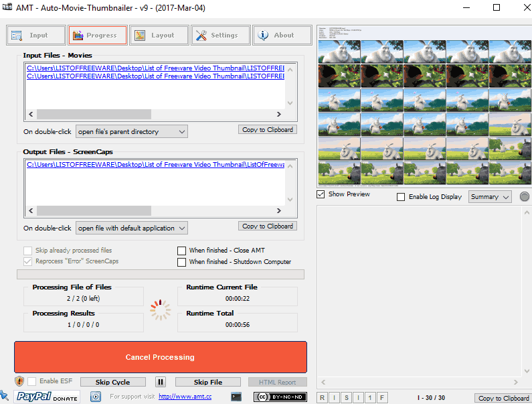The image size is (532, 404).
Task: Open the console window icon
Action: coord(236,397)
